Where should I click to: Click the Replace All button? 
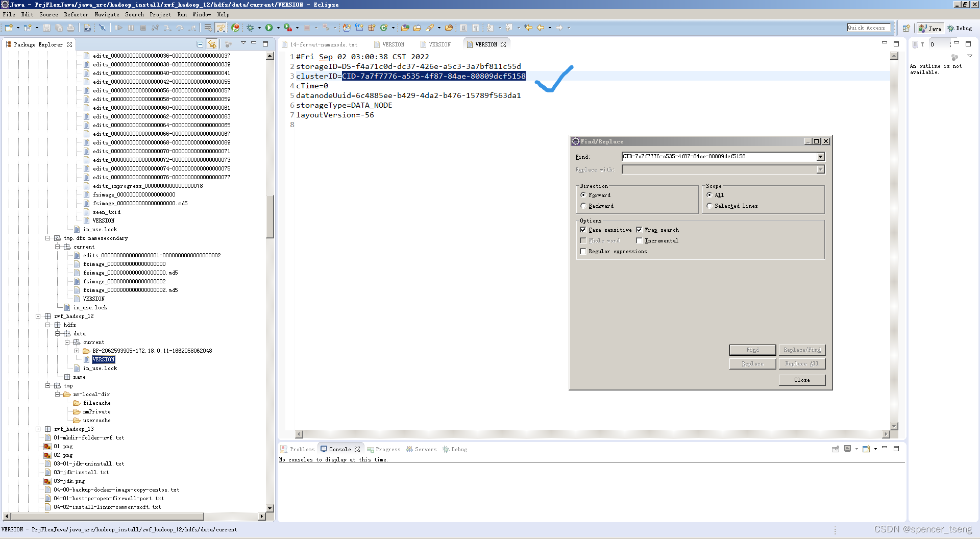tap(801, 363)
